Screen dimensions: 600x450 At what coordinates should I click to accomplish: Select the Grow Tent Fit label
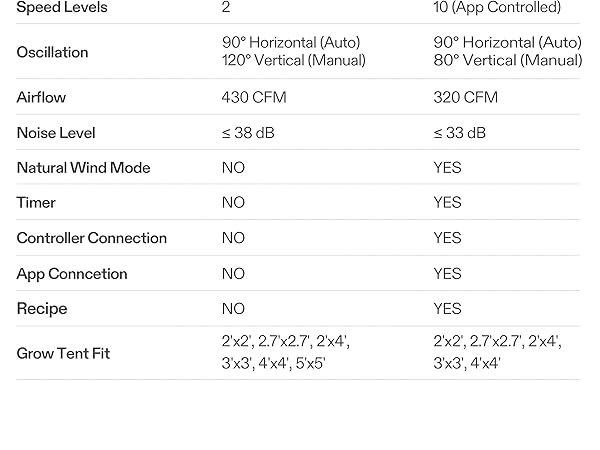63,353
